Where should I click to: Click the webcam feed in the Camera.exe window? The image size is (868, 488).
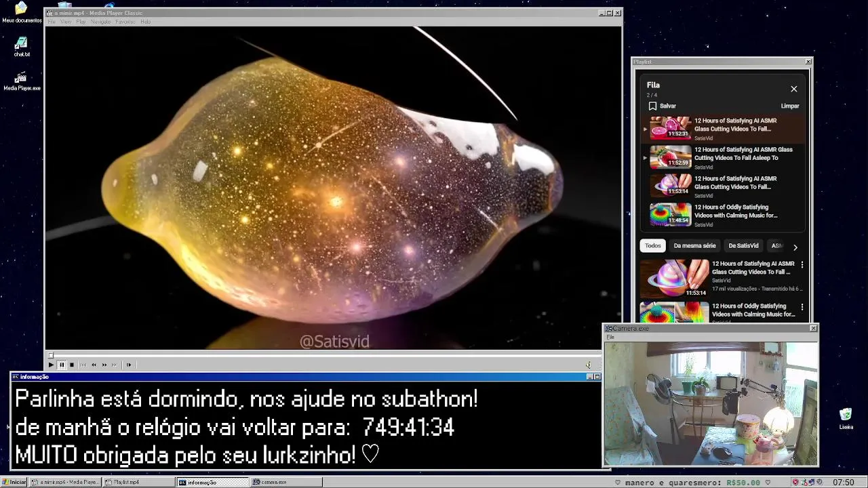[x=711, y=403]
